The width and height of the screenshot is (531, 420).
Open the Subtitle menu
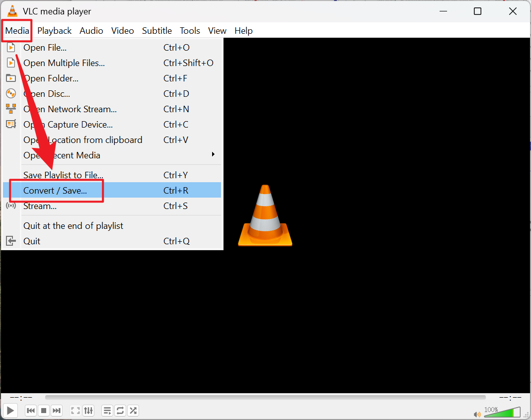tap(157, 30)
